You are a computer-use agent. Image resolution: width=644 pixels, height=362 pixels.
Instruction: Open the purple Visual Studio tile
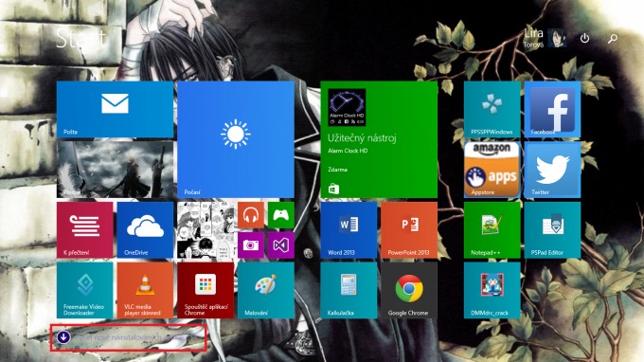pos(281,245)
